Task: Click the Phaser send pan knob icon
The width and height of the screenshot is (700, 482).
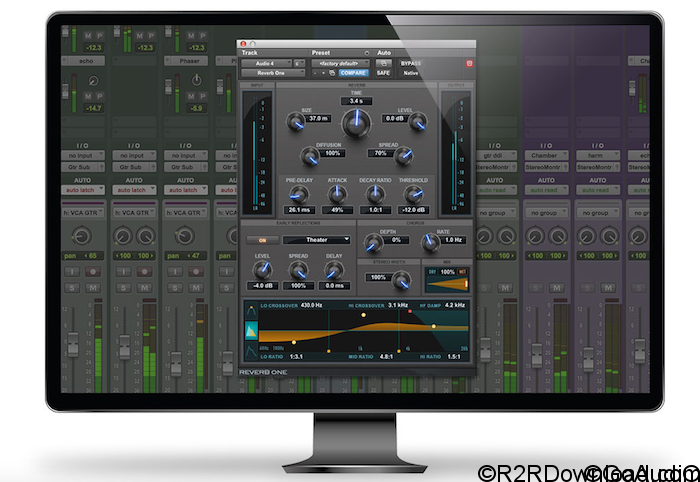Action: [196, 80]
